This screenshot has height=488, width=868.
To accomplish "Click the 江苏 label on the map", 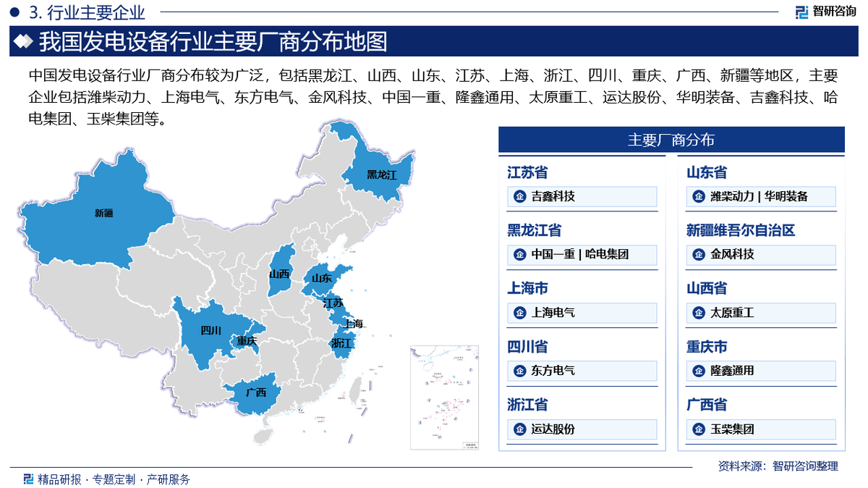I will coord(333,303).
